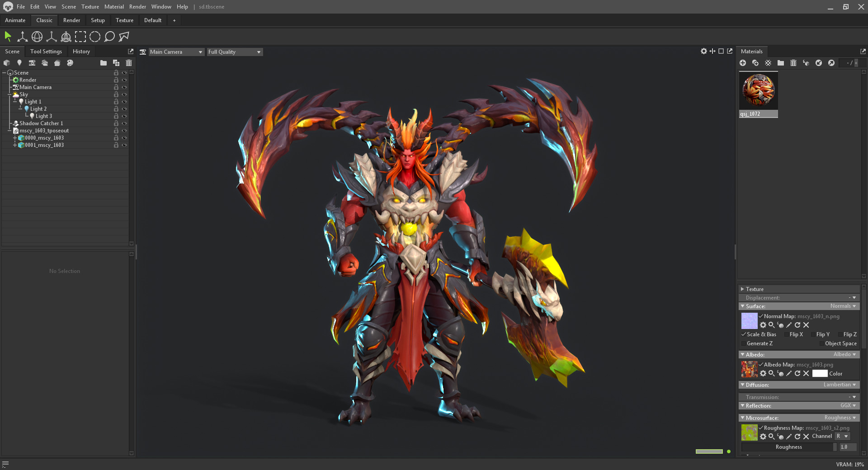The height and width of the screenshot is (470, 868).
Task: Adjust the Roughness slider
Action: pos(789,447)
